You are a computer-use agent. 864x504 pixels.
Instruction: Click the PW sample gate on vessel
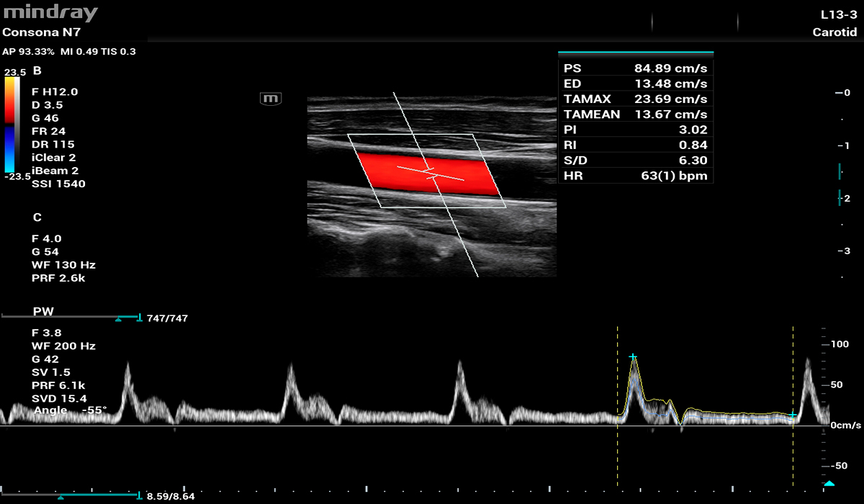[431, 174]
